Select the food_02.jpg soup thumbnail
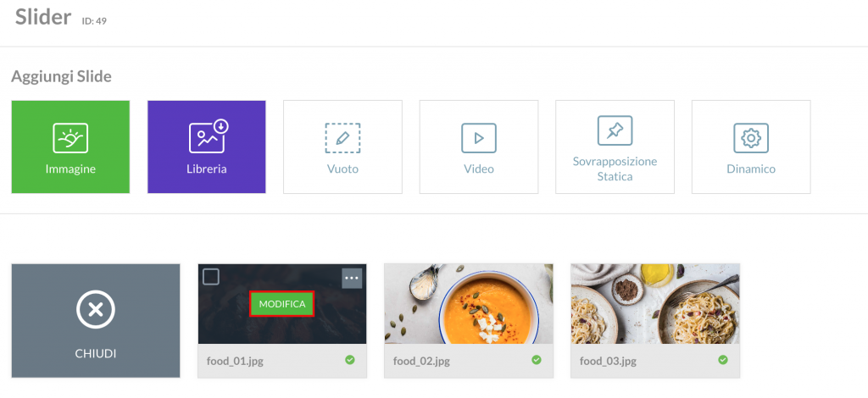 (x=468, y=304)
